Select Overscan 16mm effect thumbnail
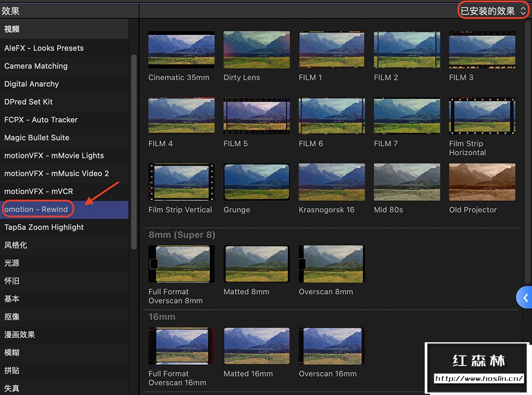 (x=331, y=346)
